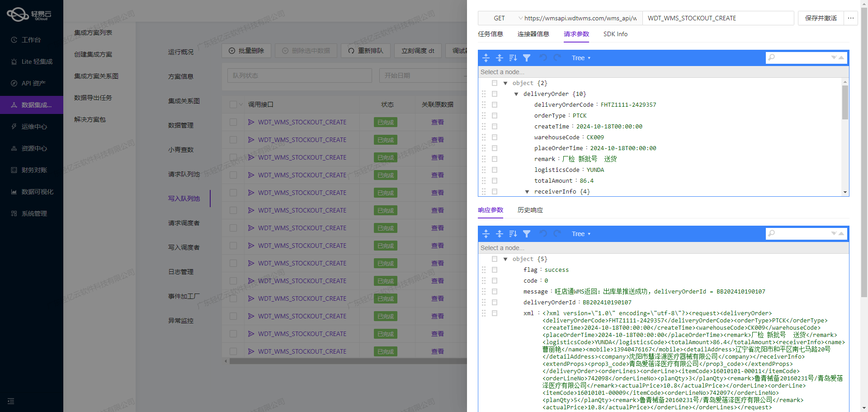Tick the last visible table row checkbox
868x412 pixels.
(x=233, y=351)
